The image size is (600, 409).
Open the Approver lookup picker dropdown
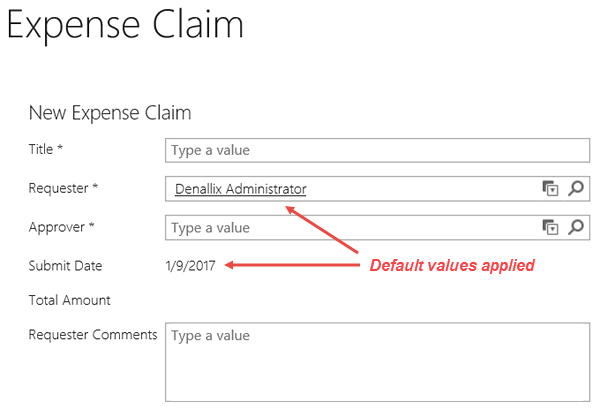pos(551,227)
